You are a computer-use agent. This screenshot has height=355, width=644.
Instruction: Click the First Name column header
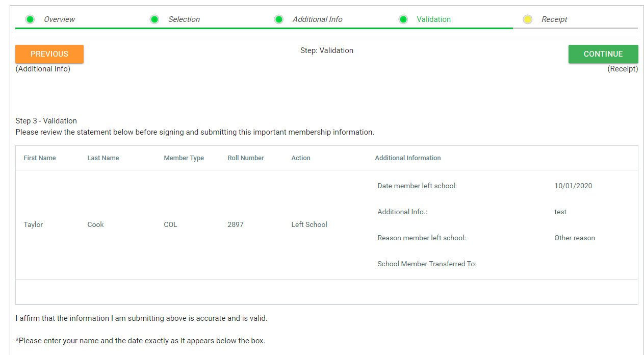(40, 158)
